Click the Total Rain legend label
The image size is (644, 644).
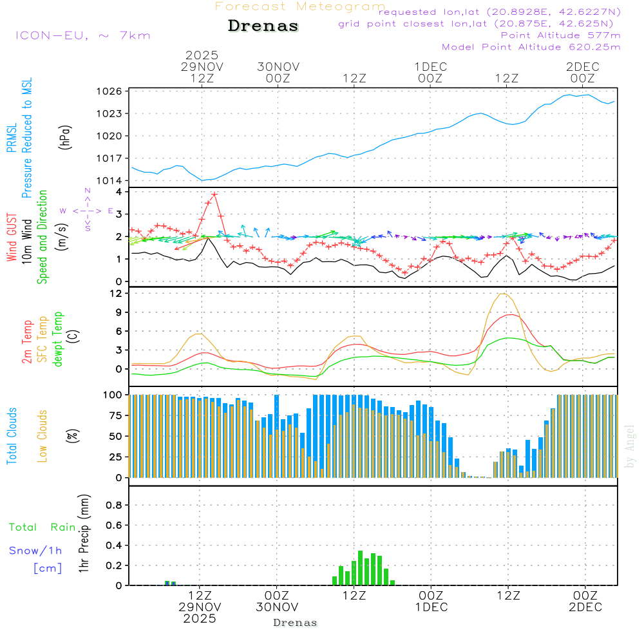coord(43,527)
